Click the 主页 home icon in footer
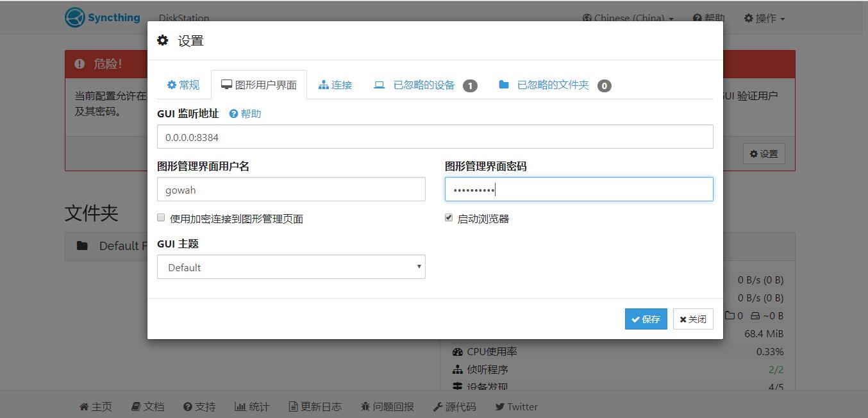Image resolution: width=868 pixels, height=418 pixels. click(x=84, y=406)
